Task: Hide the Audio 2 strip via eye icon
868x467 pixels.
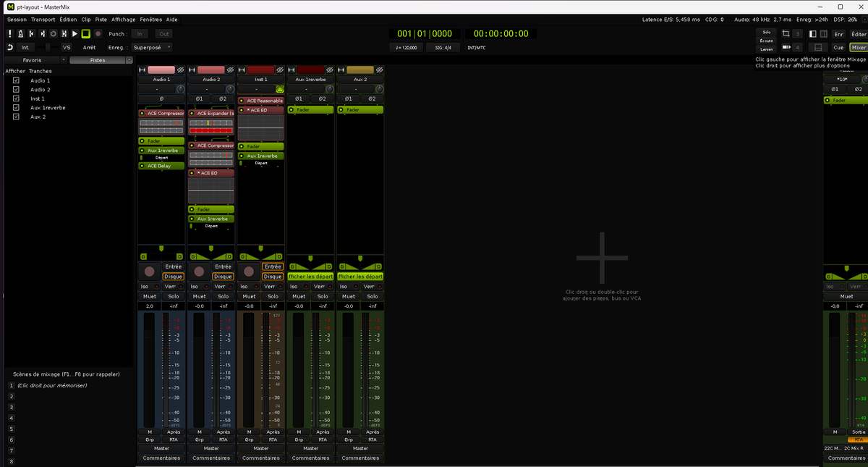Action: [231, 70]
